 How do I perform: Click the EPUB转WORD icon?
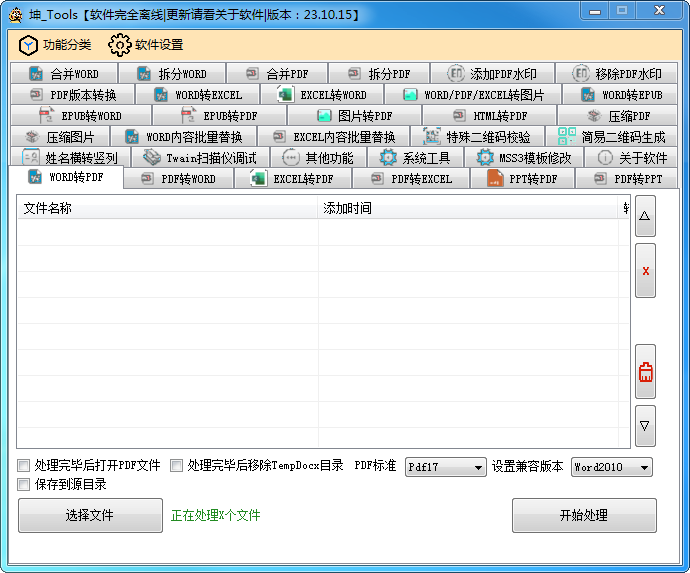point(47,115)
